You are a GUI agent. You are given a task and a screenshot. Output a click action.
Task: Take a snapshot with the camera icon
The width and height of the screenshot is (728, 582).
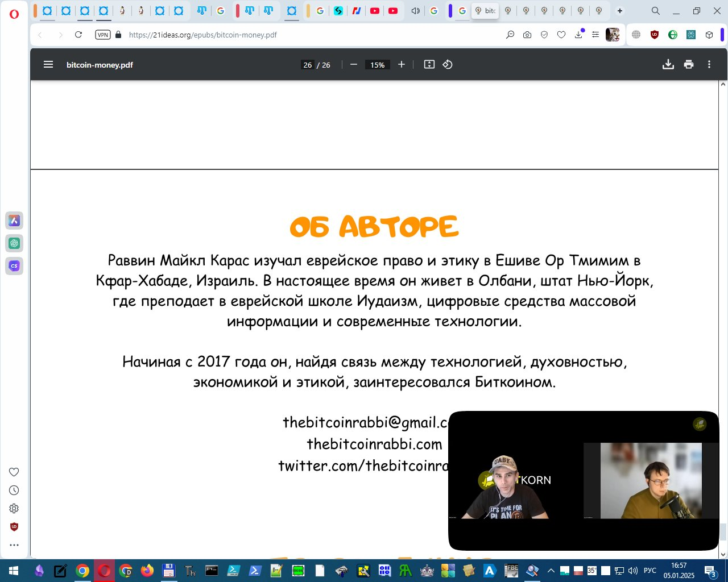tap(527, 35)
